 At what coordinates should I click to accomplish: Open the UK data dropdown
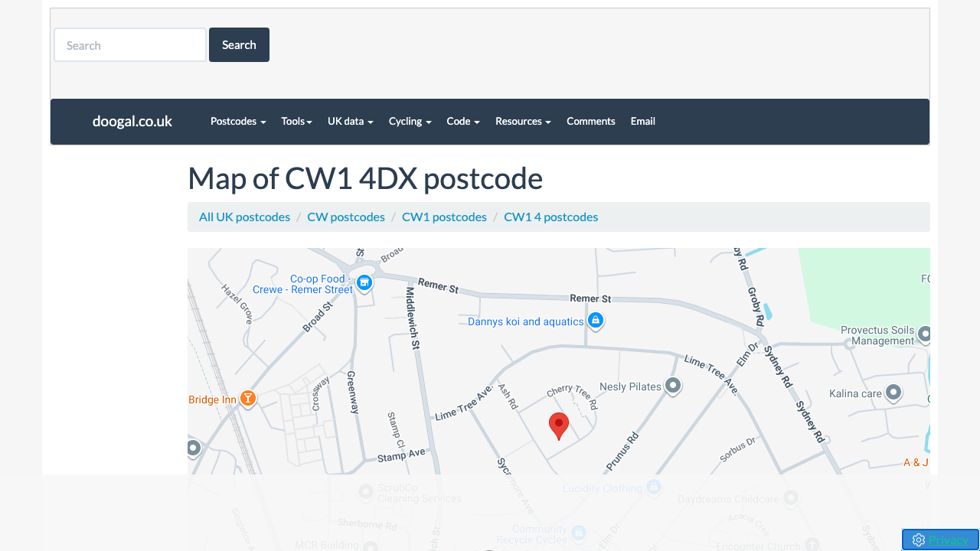[350, 121]
